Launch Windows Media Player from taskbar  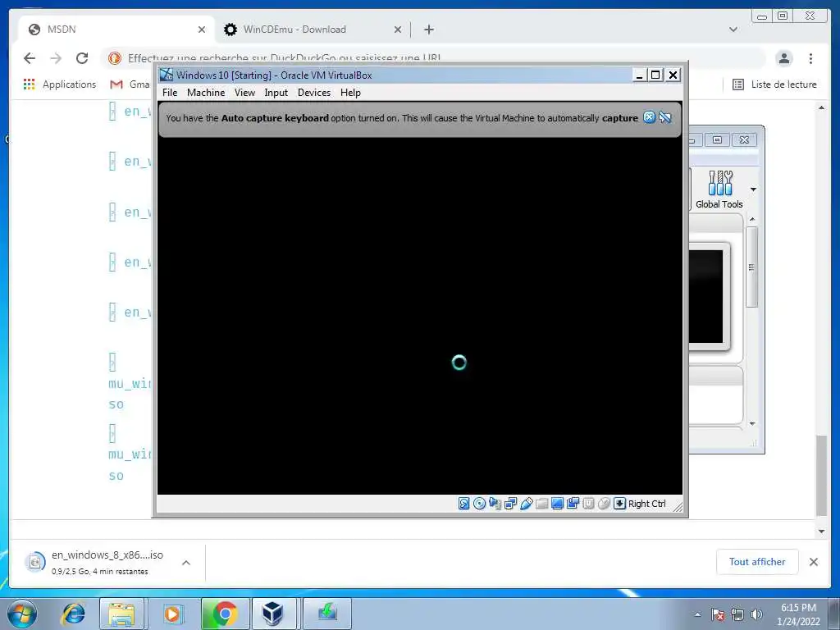click(x=172, y=614)
